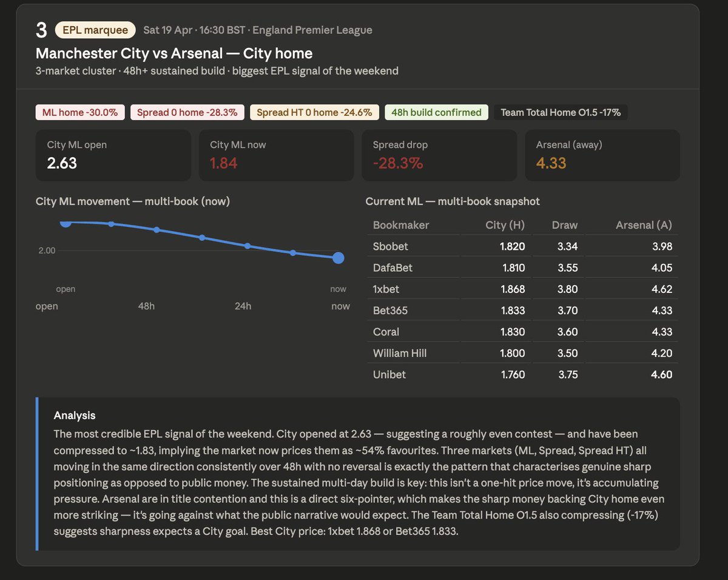Click Unibet draw odds 3.75
728x580 pixels.
click(x=568, y=374)
